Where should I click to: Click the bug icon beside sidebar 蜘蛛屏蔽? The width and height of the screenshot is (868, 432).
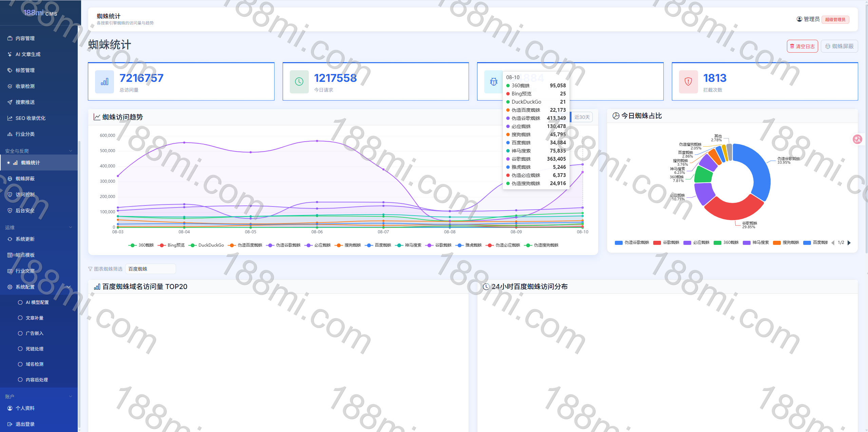point(10,179)
